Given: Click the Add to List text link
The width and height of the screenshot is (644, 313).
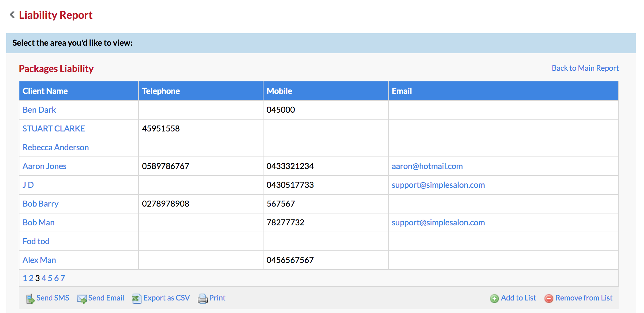Looking at the screenshot, I should click(x=519, y=298).
